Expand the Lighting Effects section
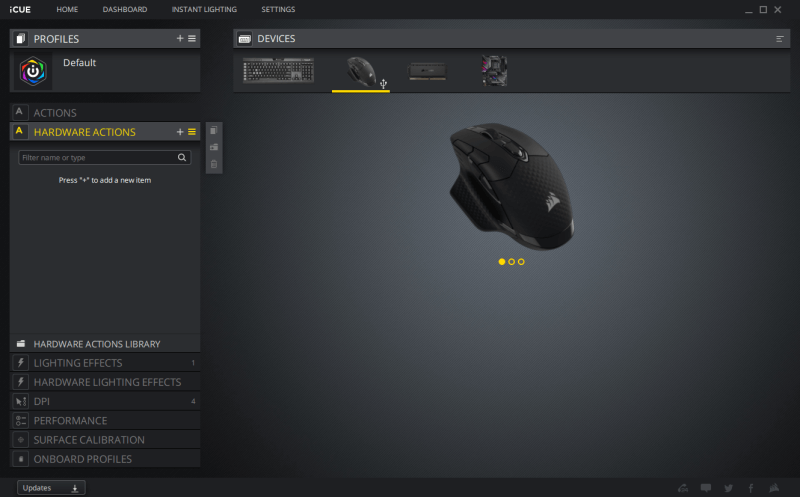This screenshot has width=800, height=497. click(105, 363)
